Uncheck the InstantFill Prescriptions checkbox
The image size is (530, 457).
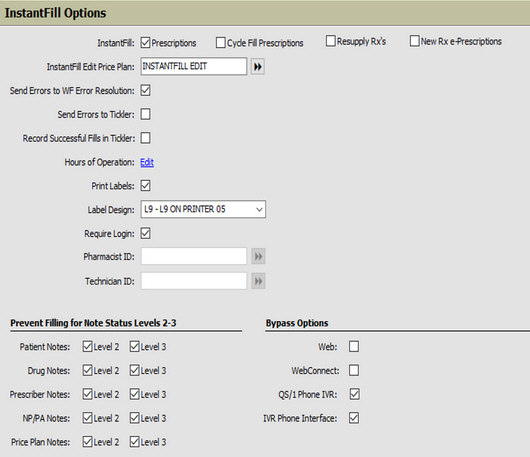(x=145, y=43)
